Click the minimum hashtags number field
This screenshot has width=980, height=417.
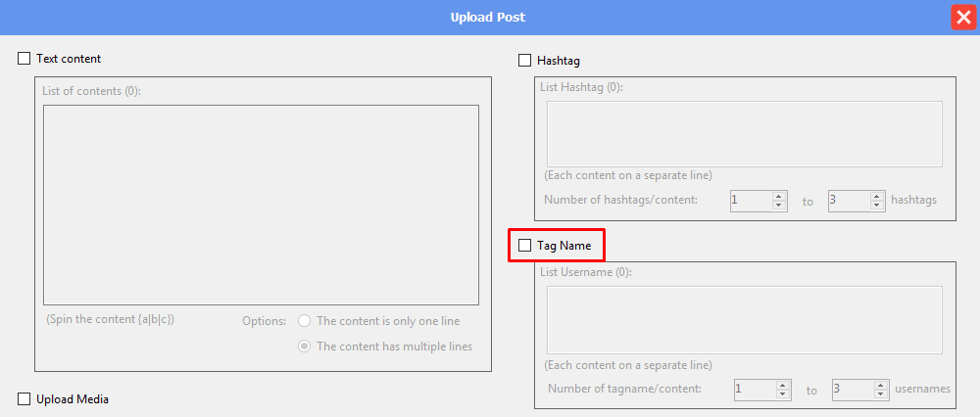tap(750, 201)
